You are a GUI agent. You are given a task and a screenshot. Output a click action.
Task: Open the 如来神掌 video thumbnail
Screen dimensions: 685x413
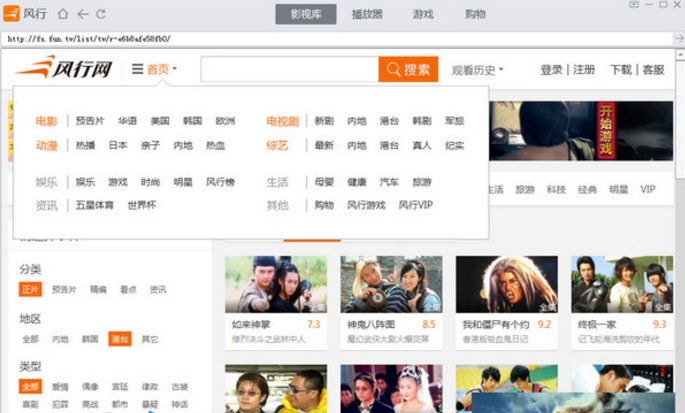pyautogui.click(x=275, y=284)
